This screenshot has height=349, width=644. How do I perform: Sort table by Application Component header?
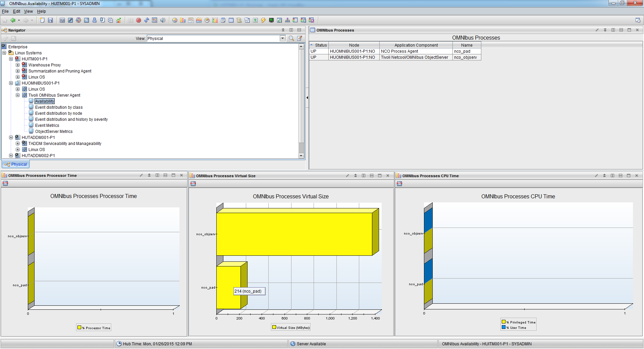(x=416, y=45)
